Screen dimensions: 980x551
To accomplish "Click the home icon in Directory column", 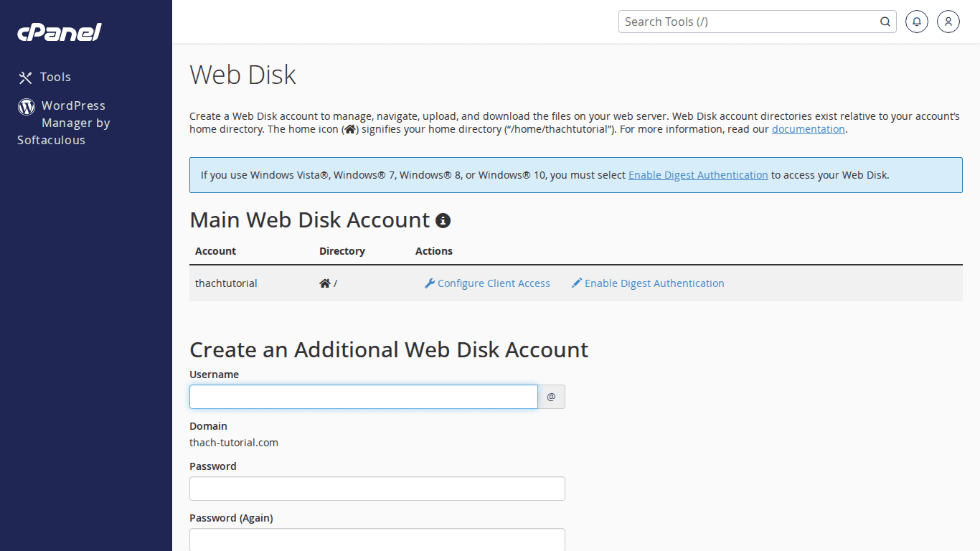I will point(324,283).
